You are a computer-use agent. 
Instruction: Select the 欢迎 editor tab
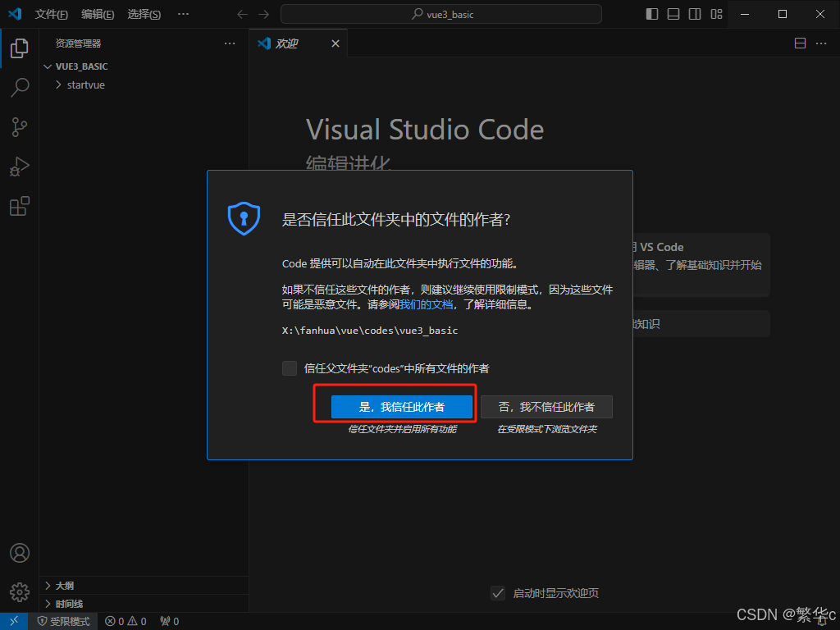pos(299,43)
